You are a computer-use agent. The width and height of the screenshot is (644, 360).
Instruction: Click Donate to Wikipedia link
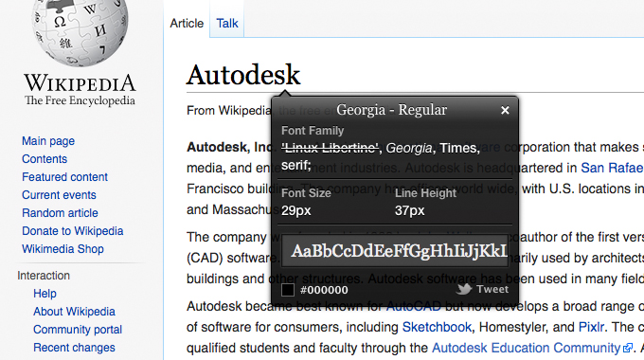pyautogui.click(x=73, y=231)
